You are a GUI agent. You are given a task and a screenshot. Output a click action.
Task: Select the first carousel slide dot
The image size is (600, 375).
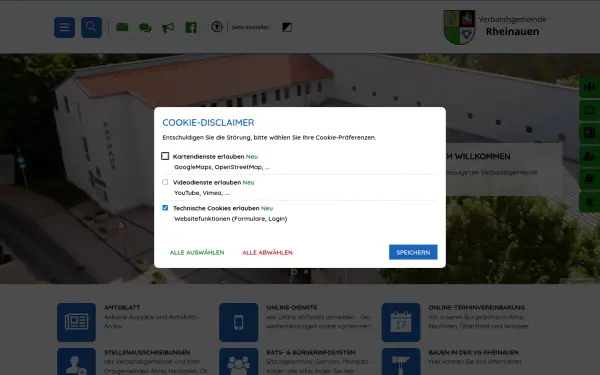point(294,272)
